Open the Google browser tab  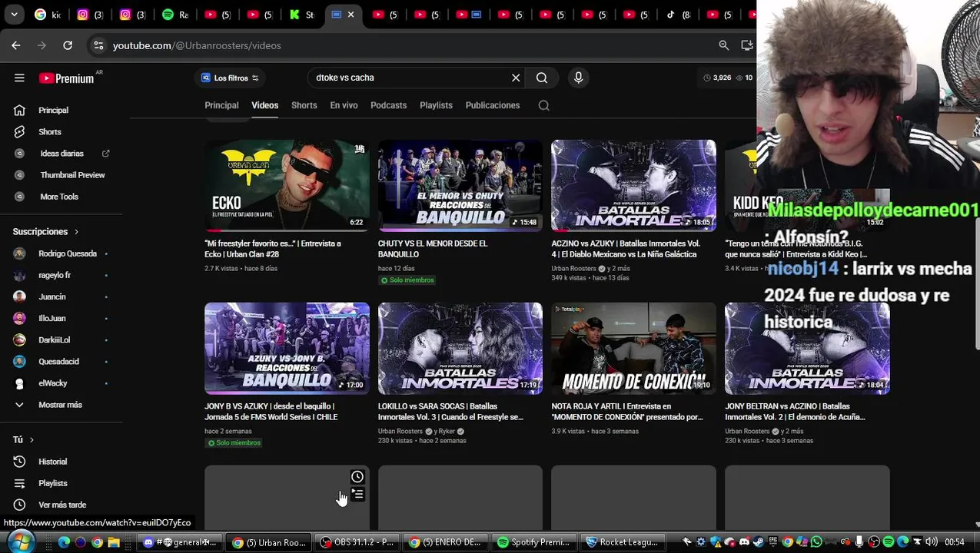(48, 15)
